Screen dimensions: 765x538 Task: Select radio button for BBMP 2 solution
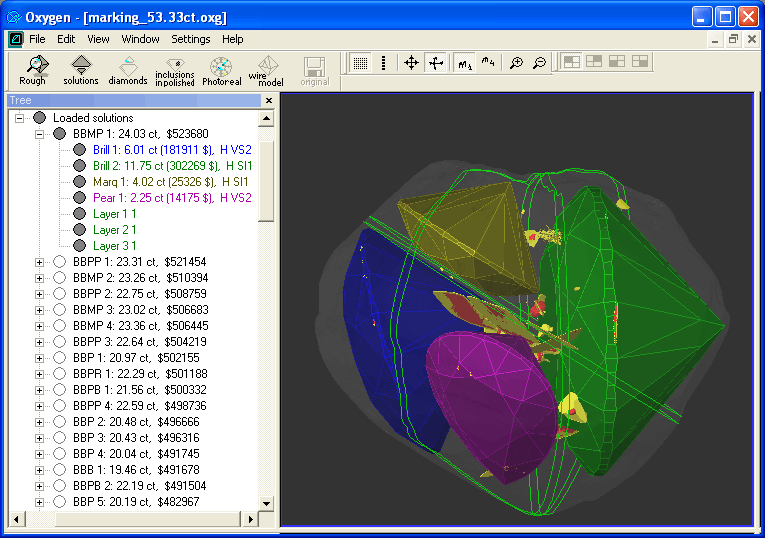[60, 278]
